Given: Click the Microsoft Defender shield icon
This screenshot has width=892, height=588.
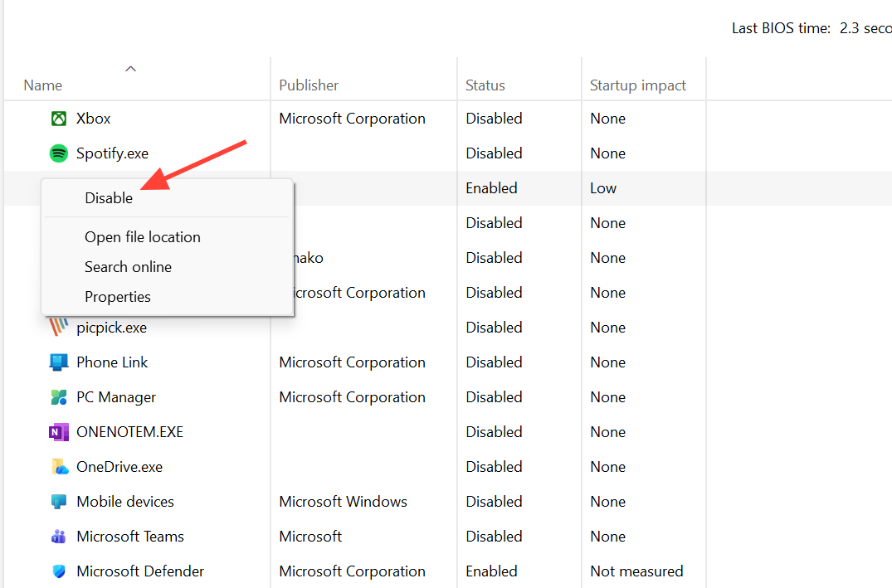Looking at the screenshot, I should [x=59, y=571].
